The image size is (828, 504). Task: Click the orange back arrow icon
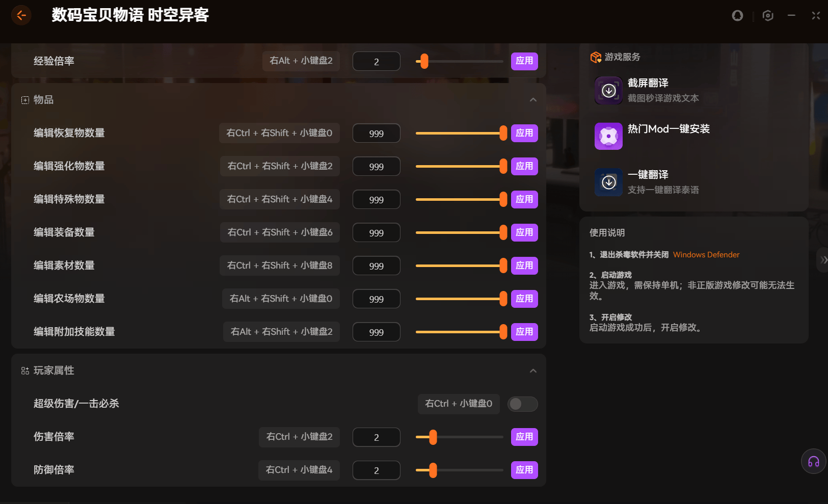[21, 15]
